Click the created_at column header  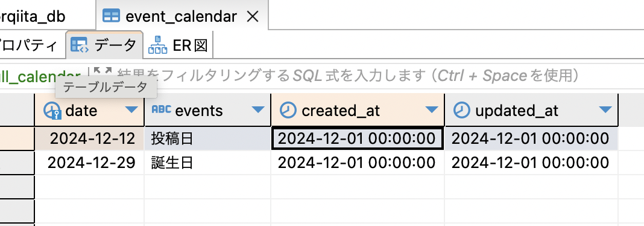[x=358, y=110]
